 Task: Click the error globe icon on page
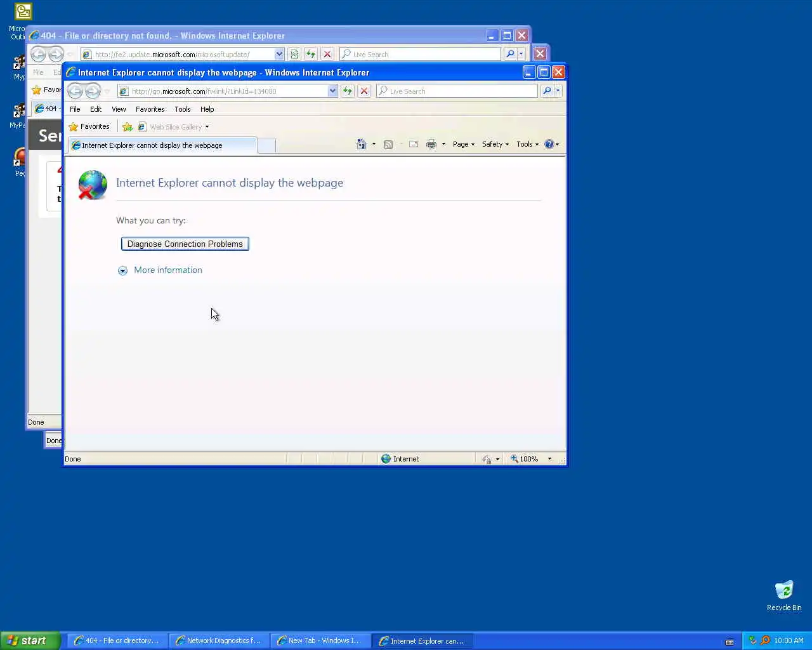coord(93,185)
